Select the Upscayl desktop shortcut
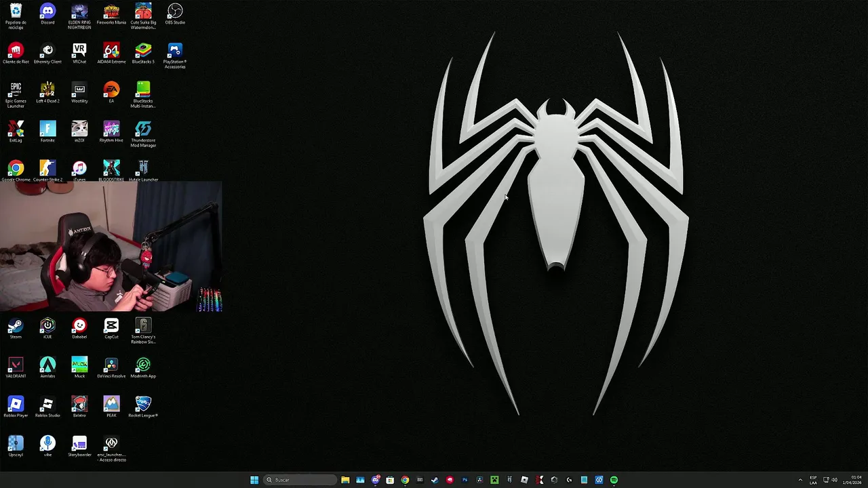 pos(16,447)
